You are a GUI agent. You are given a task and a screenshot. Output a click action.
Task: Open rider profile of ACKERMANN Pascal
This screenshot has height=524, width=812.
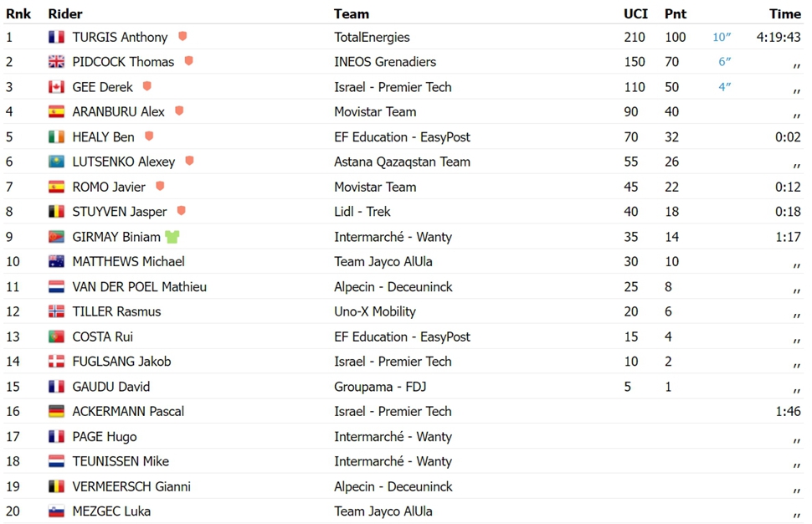(128, 411)
